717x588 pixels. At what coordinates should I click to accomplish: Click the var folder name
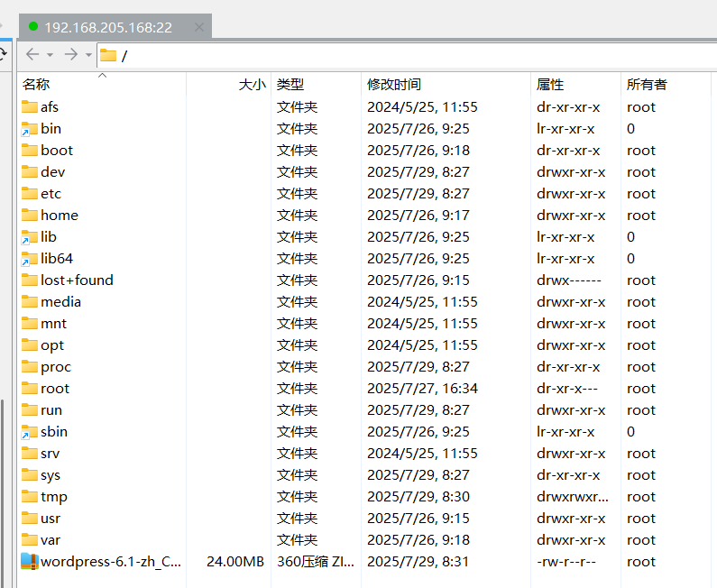pos(51,540)
